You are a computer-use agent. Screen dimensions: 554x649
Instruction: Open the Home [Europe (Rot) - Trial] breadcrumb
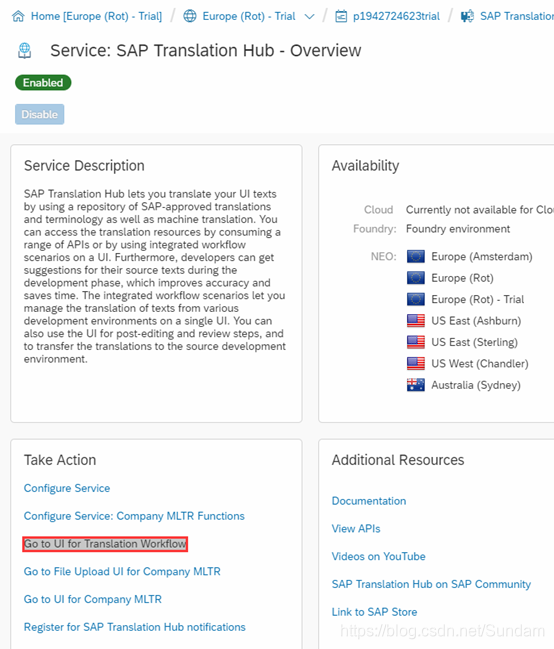(96, 16)
